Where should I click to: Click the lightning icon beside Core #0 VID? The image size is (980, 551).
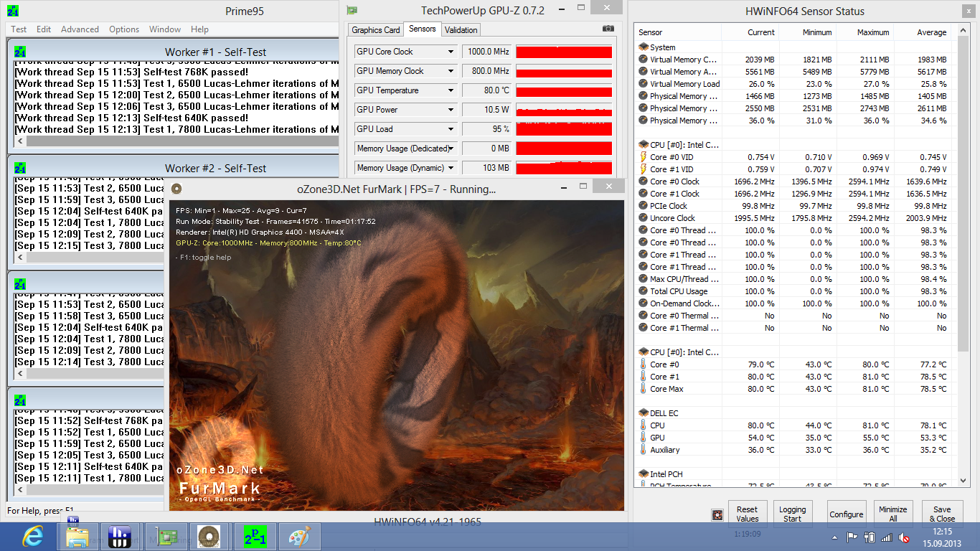coord(643,157)
